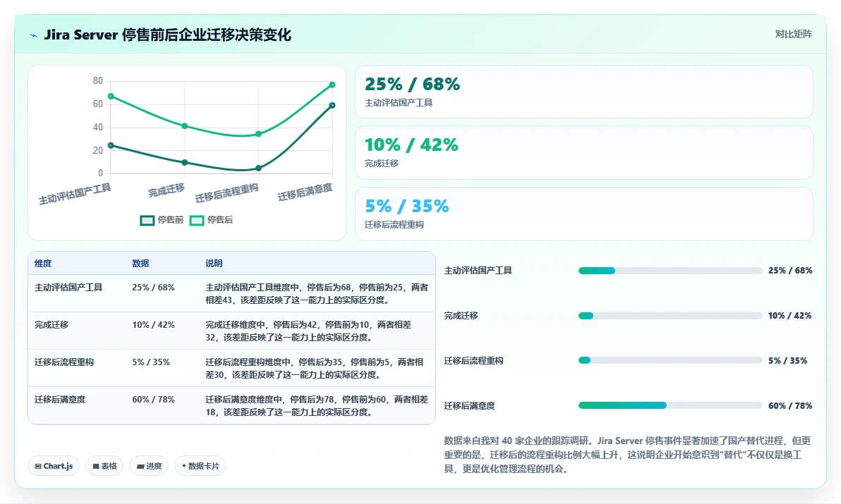Viewport: 841px width, 504px height.
Task: Click the 5% / 35% progress value label
Action: pyautogui.click(x=787, y=361)
